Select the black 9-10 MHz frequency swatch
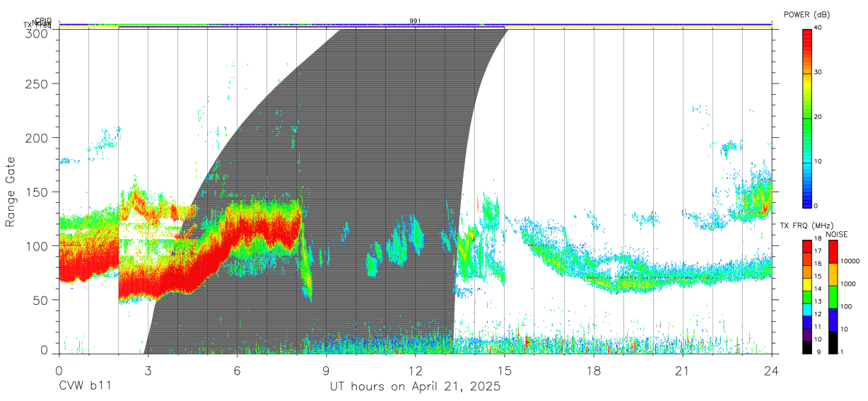The width and height of the screenshot is (868, 401). click(807, 348)
